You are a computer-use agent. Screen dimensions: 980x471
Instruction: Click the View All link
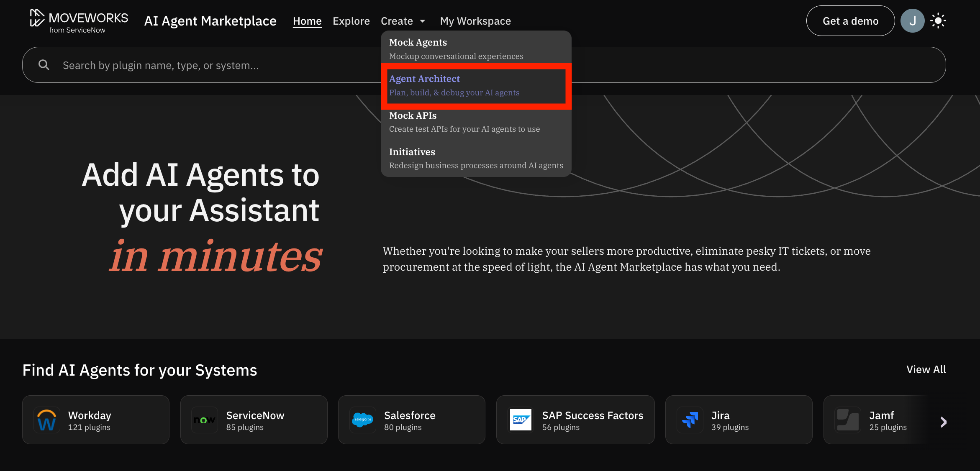926,369
